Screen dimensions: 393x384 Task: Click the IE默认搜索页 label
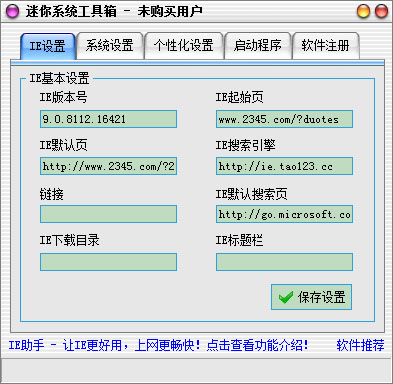(252, 194)
